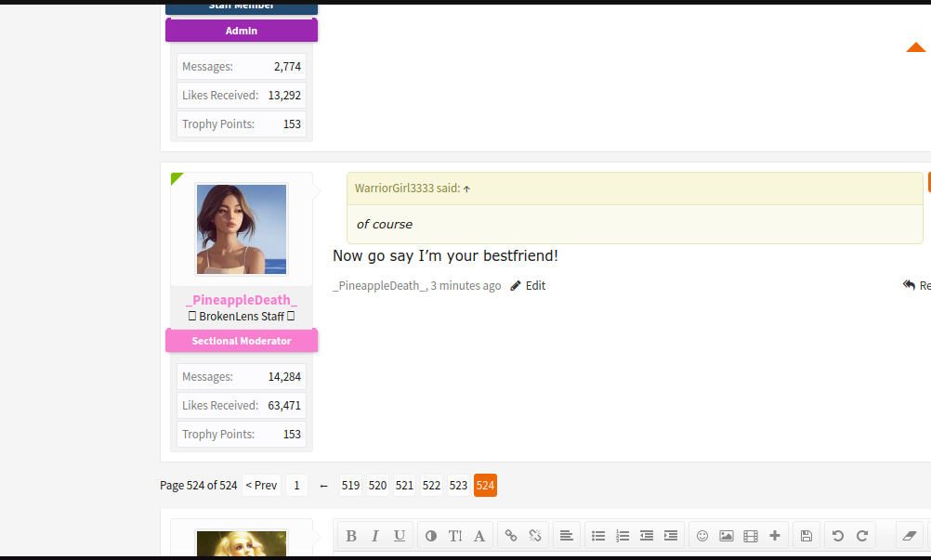
Task: Toggle bold formatting in editor
Action: click(351, 536)
